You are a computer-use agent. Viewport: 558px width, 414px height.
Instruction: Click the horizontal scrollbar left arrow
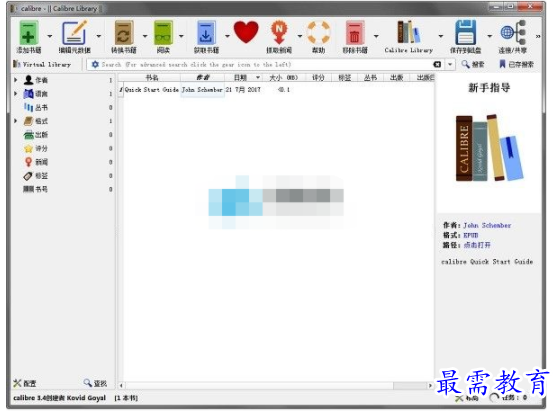[x=121, y=386]
